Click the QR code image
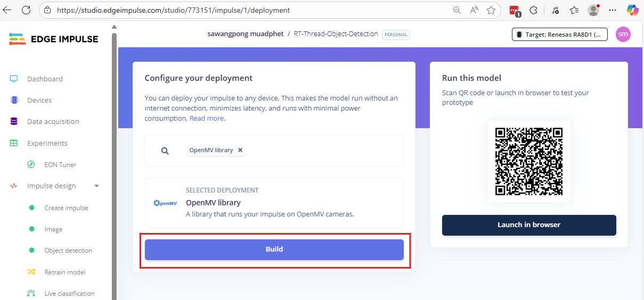644x300 pixels. (x=528, y=161)
